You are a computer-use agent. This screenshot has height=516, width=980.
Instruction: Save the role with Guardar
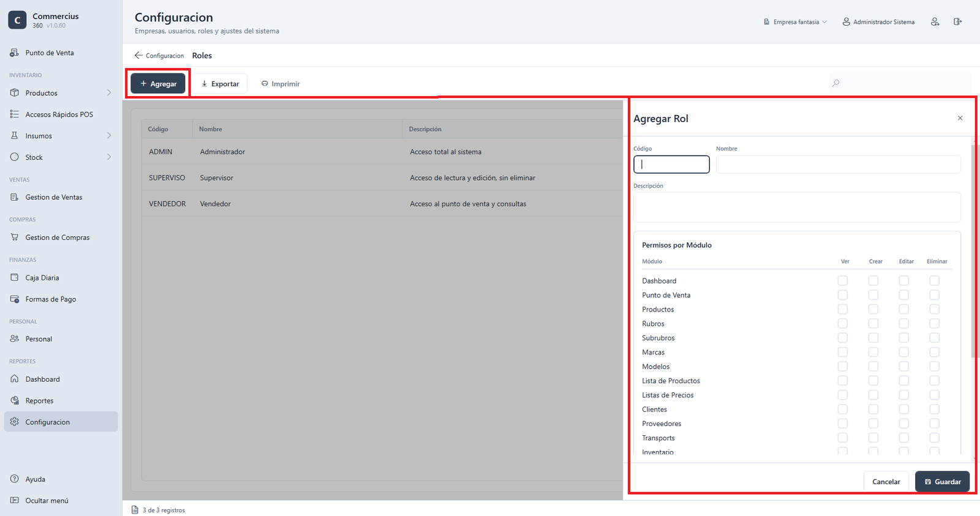click(x=942, y=482)
